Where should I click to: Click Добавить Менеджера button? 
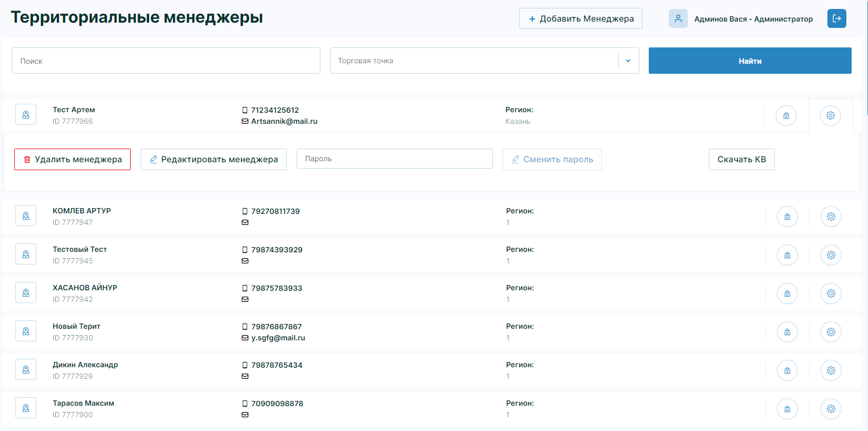[580, 18]
